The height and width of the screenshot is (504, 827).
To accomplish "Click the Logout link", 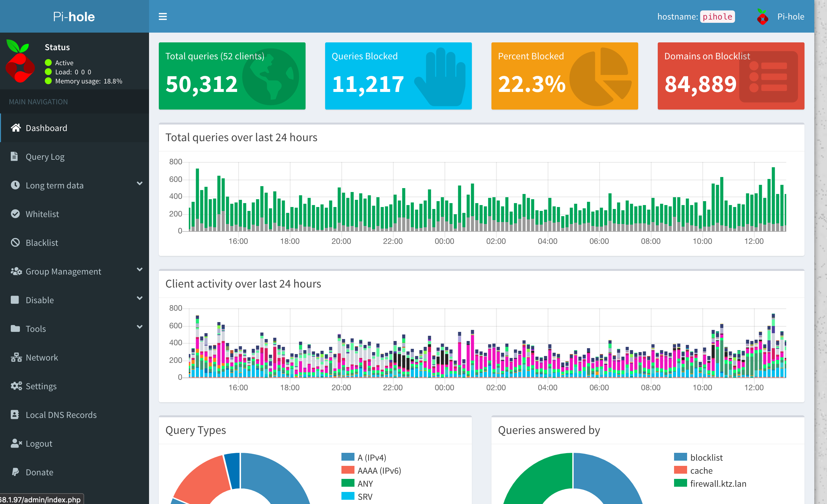I will 74,444.
